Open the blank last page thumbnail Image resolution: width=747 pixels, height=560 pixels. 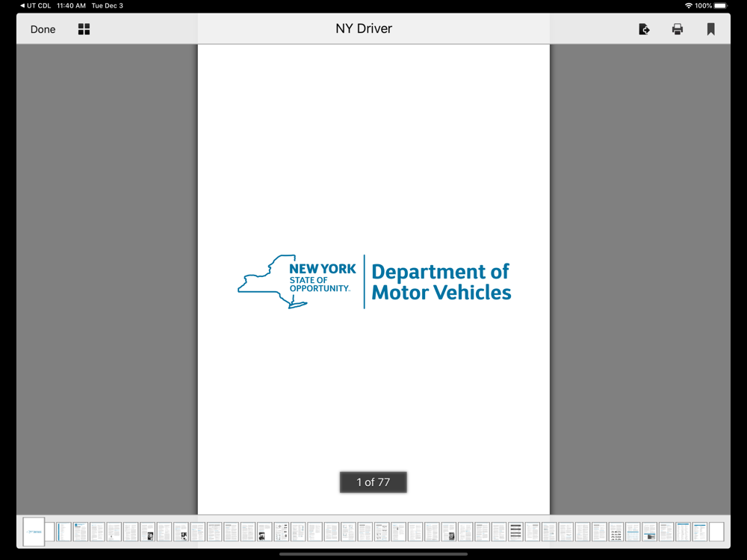pyautogui.click(x=716, y=532)
